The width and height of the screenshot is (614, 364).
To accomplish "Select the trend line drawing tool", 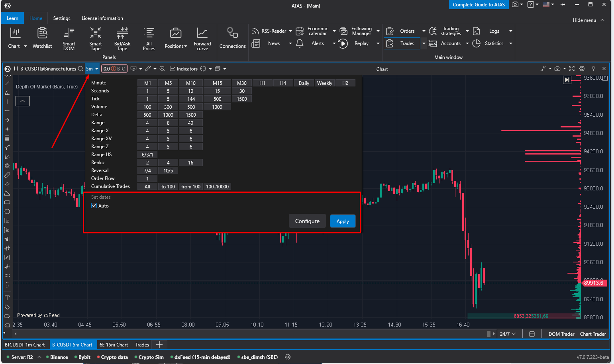I will pos(7,83).
